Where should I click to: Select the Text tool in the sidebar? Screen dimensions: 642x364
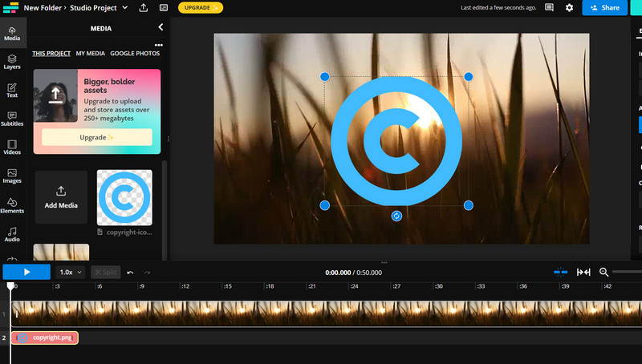(12, 90)
